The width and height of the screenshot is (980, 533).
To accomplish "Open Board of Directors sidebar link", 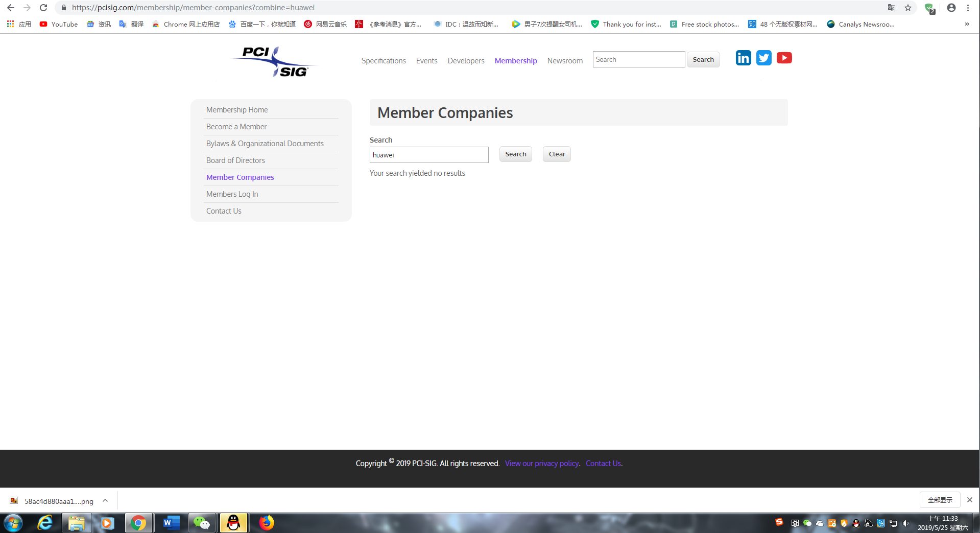I will click(235, 160).
